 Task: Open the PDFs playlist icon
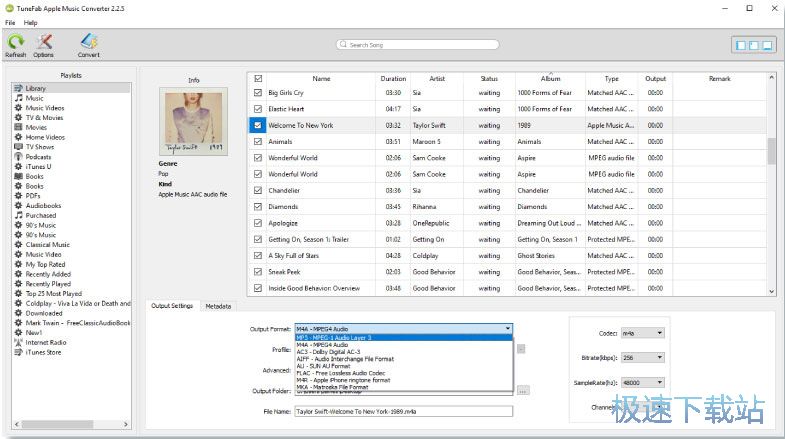[x=19, y=196]
